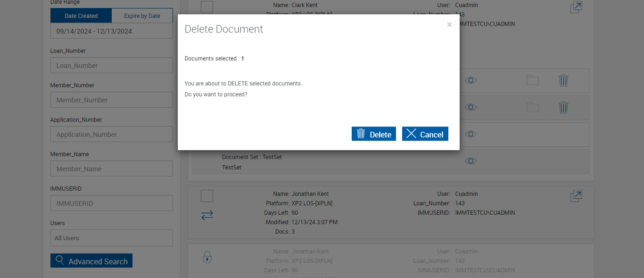The height and width of the screenshot is (278, 644).
Task: Click the folder icon in the topmost document row
Action: click(533, 80)
